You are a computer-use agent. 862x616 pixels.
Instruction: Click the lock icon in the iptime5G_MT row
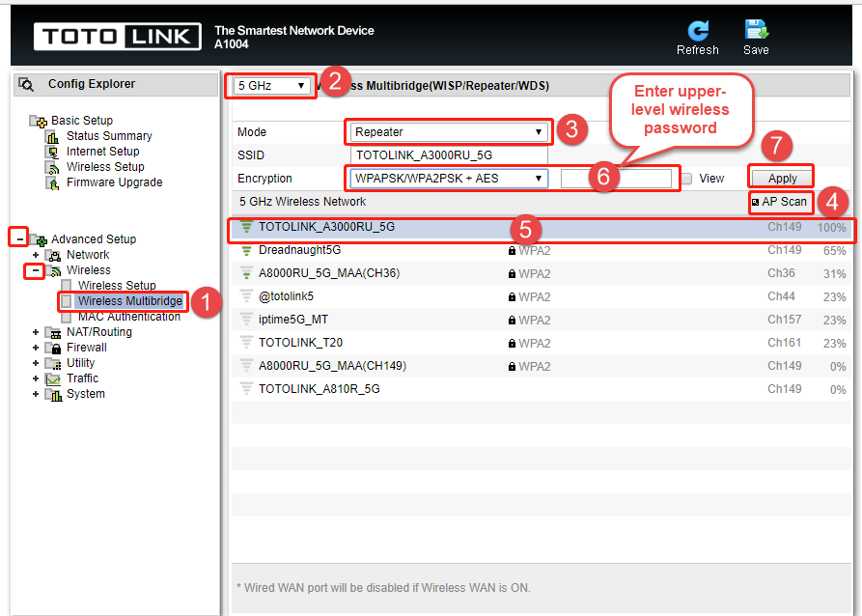click(512, 321)
